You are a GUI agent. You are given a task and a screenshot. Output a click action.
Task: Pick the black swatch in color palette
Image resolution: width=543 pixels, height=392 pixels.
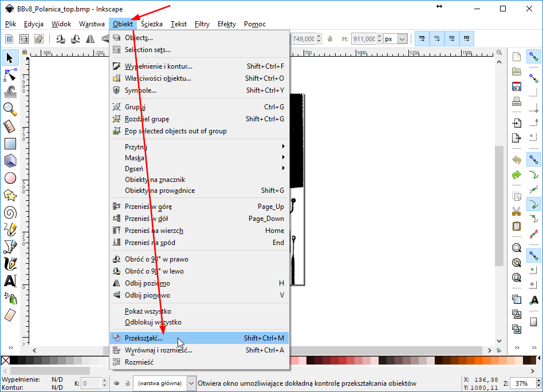point(14,361)
